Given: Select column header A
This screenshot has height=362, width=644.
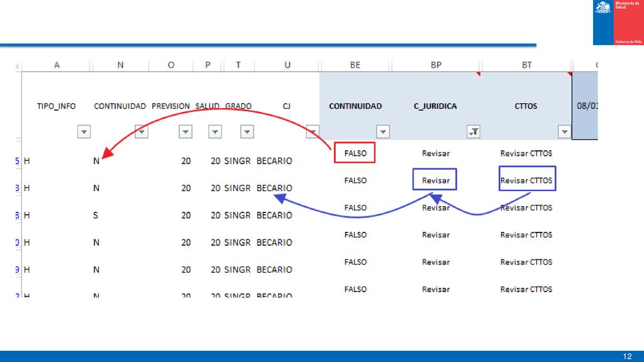Looking at the screenshot, I should click(57, 65).
